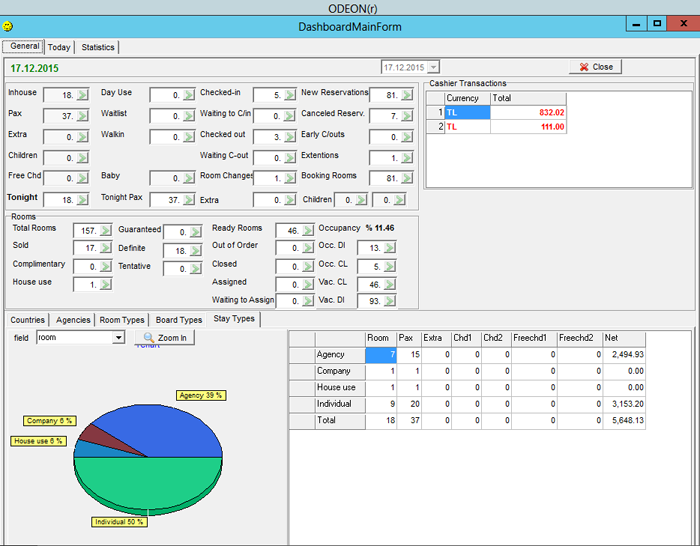Click the green arrow next to Pax

82,116
